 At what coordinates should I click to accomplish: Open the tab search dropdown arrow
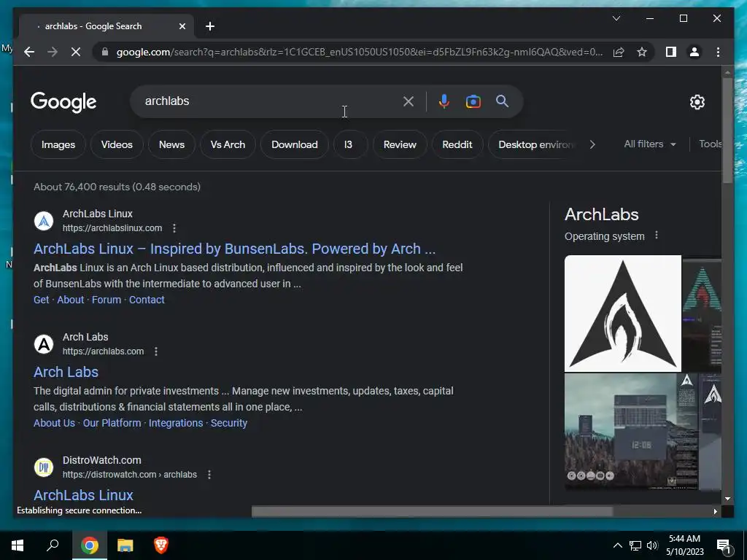(x=616, y=18)
